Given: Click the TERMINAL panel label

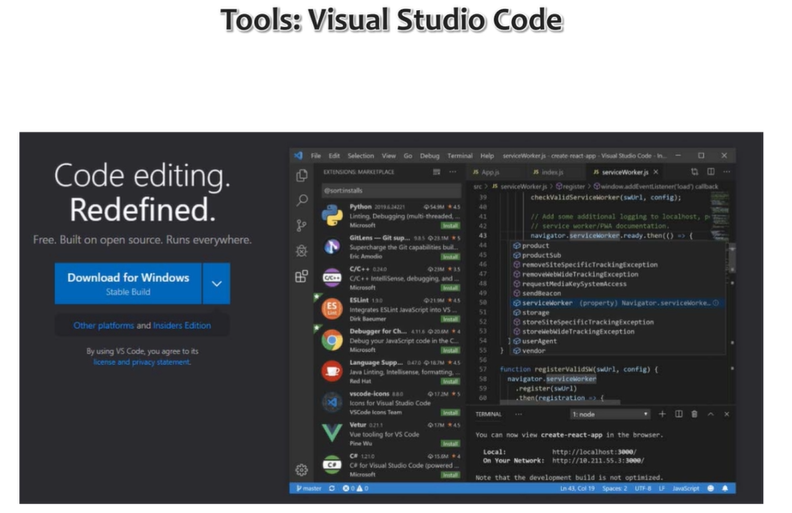Looking at the screenshot, I should [488, 414].
